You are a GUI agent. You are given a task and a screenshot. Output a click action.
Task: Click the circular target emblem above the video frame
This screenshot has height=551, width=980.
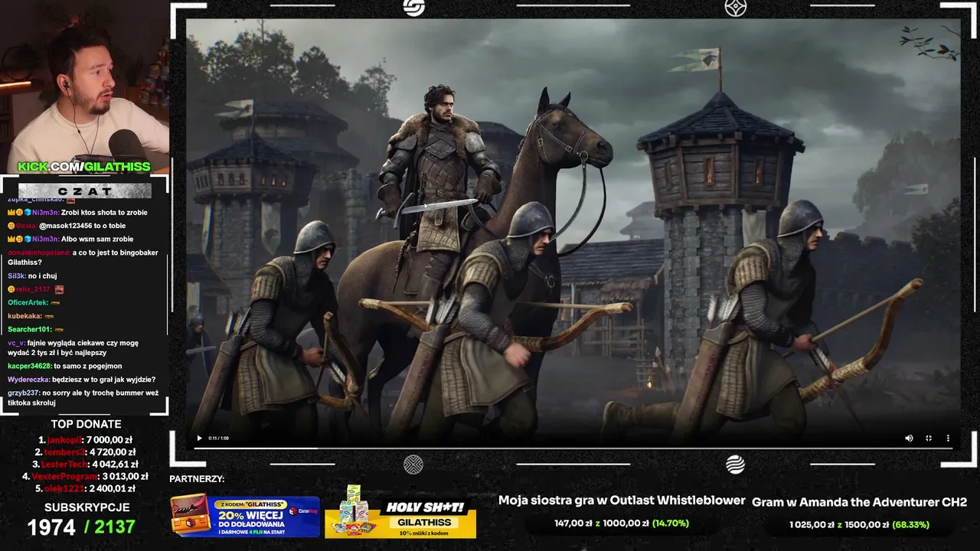click(x=736, y=8)
